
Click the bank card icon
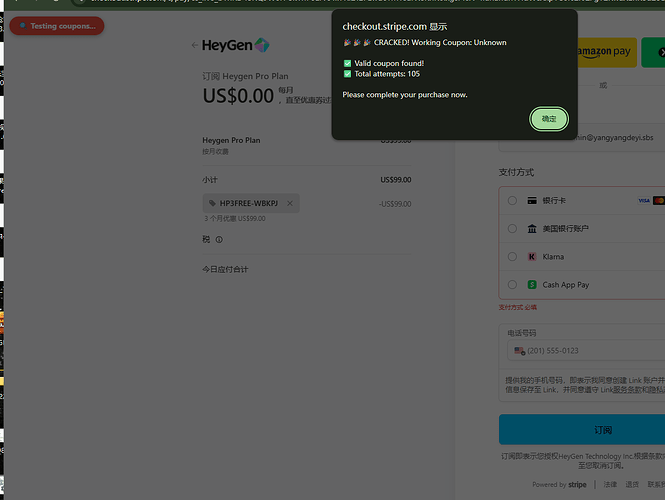pyautogui.click(x=532, y=201)
